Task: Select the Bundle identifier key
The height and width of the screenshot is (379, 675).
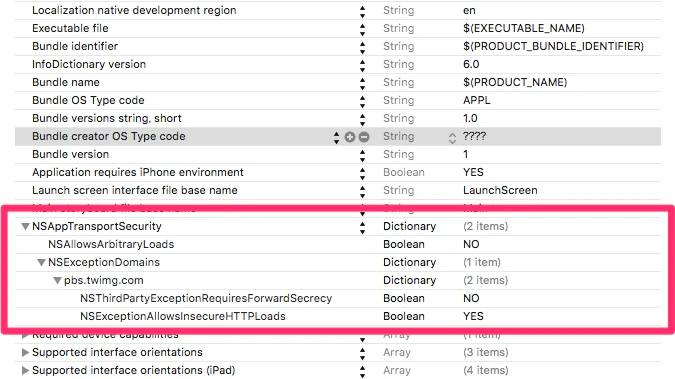Action: [x=75, y=46]
